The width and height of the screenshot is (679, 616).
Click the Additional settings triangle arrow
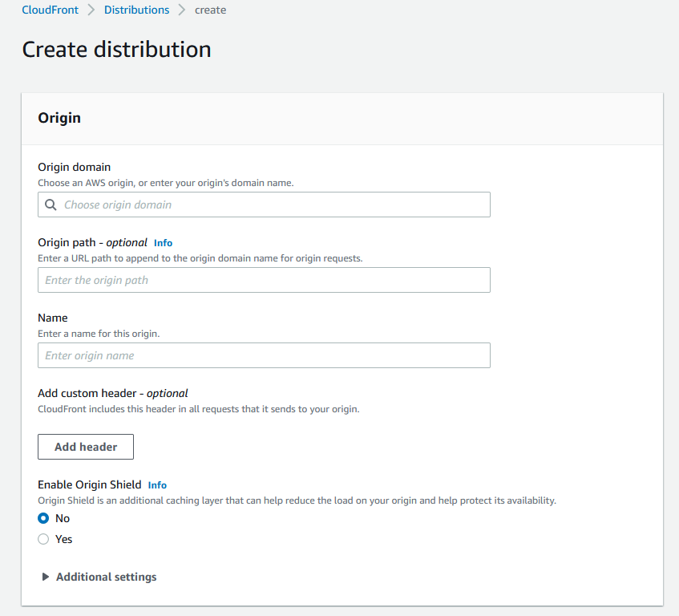pos(46,577)
